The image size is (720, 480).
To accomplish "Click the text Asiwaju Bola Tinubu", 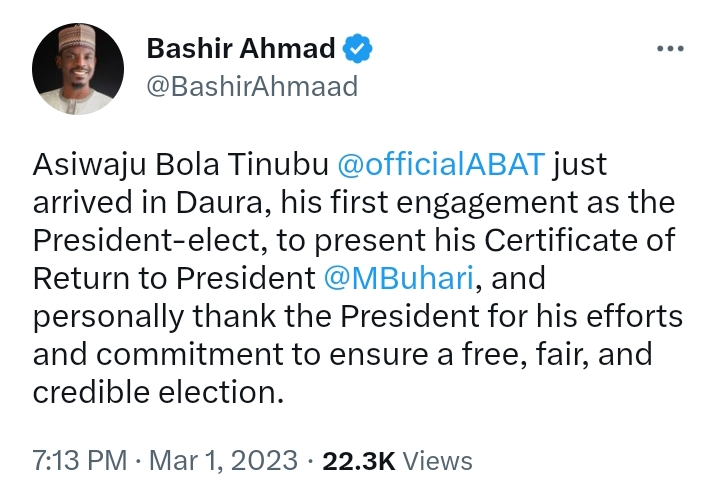I will pos(165,165).
